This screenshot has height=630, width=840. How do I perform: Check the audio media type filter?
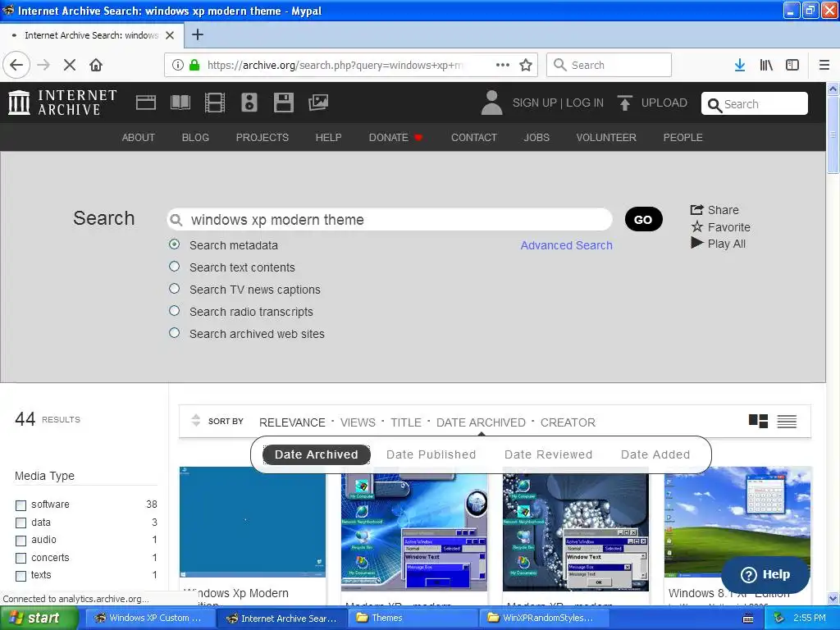click(21, 541)
